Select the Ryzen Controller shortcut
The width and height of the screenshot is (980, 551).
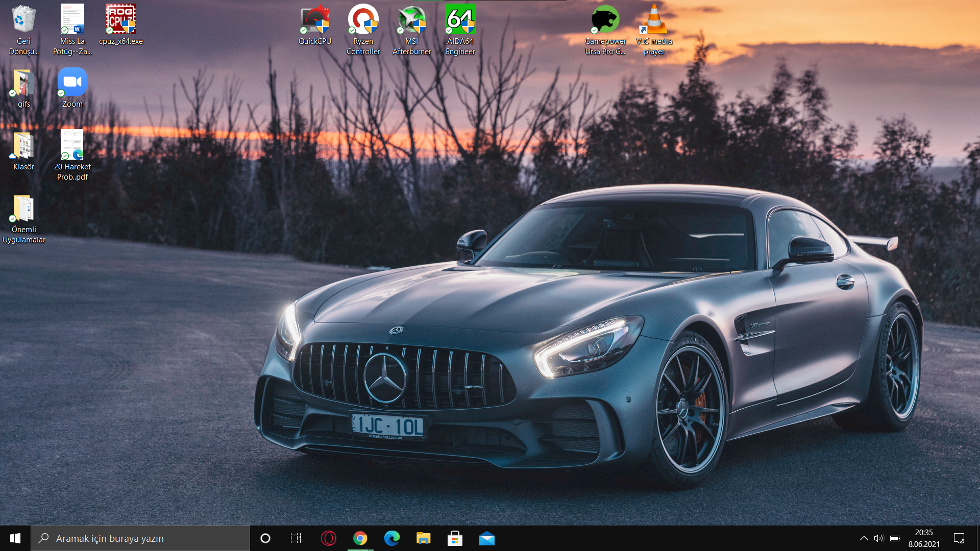click(363, 30)
